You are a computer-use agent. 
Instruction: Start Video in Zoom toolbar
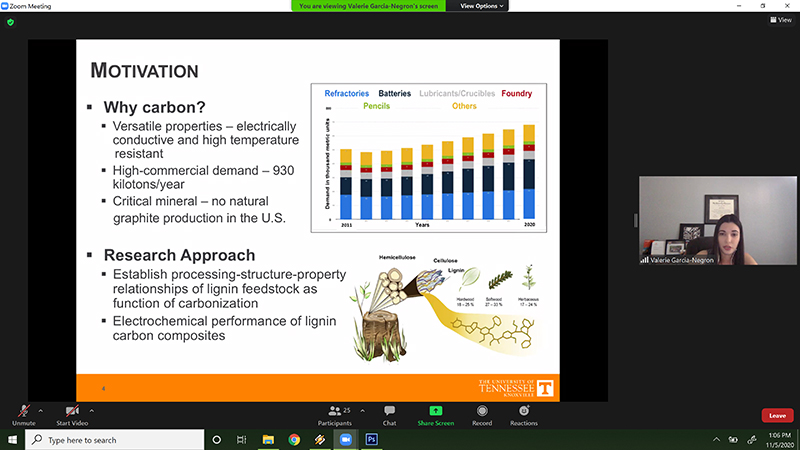point(72,415)
